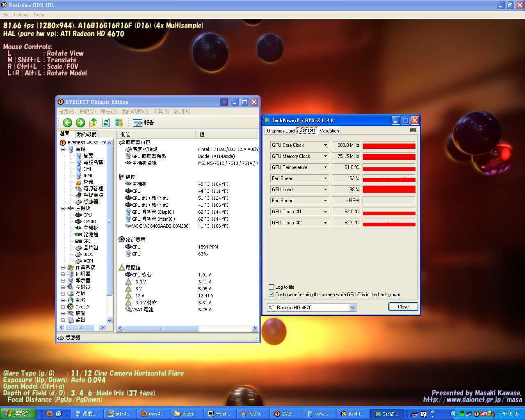Expand the 多媒體 multimedia tree node
Image resolution: width=525 pixels, height=420 pixels.
[x=63, y=287]
